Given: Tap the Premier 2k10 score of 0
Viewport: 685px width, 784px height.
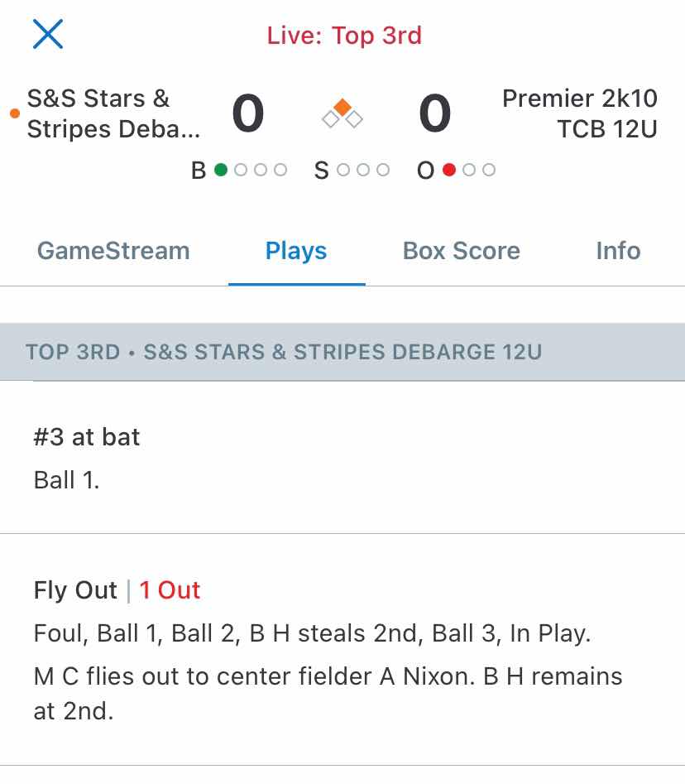Looking at the screenshot, I should click(x=435, y=113).
